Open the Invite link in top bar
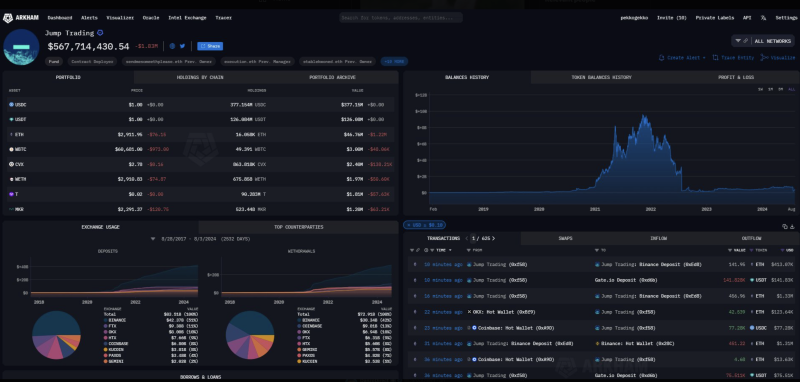Screen dimensions: 800x382 [671, 18]
